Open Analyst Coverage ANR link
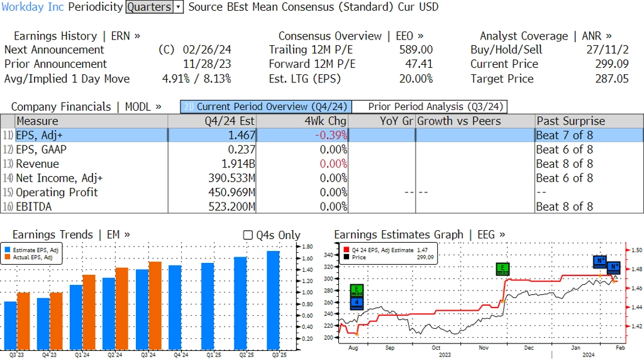Viewport: 644px width, 361px height. click(x=545, y=36)
